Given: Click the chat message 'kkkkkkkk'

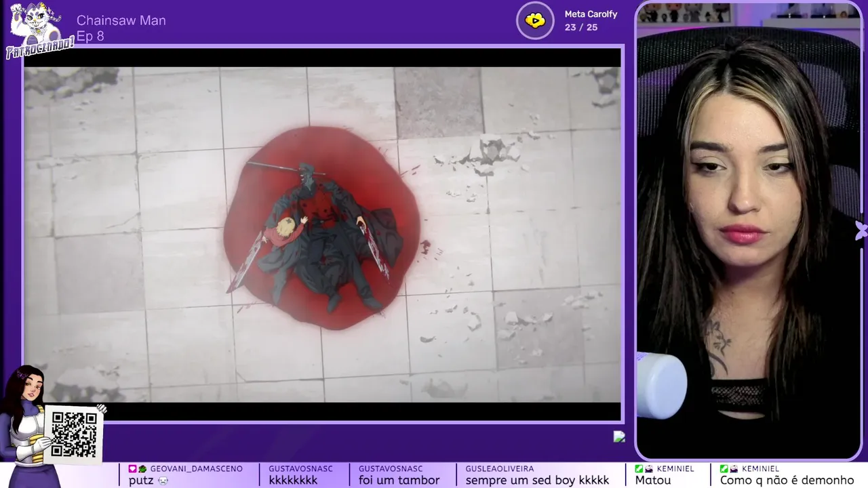Looking at the screenshot, I should (293, 481).
